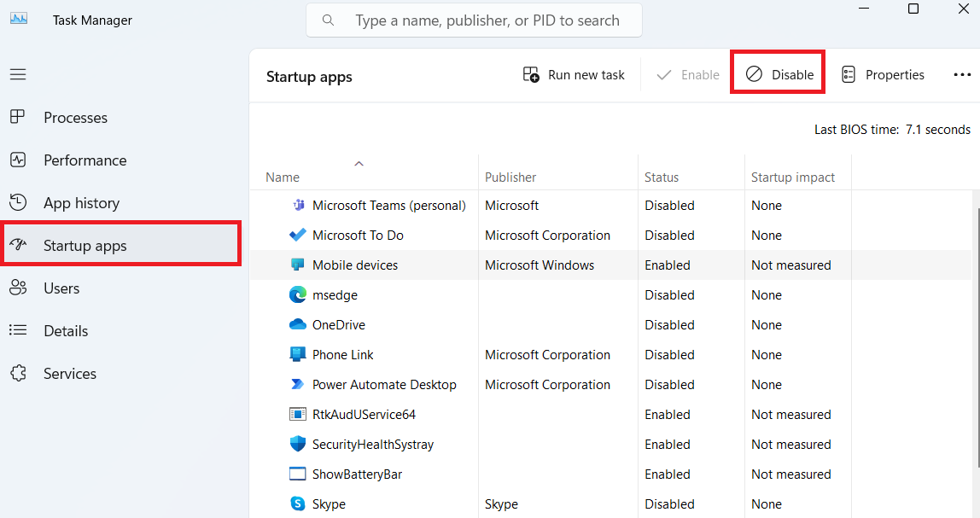
Task: Click the Run new task icon
Action: (x=531, y=74)
